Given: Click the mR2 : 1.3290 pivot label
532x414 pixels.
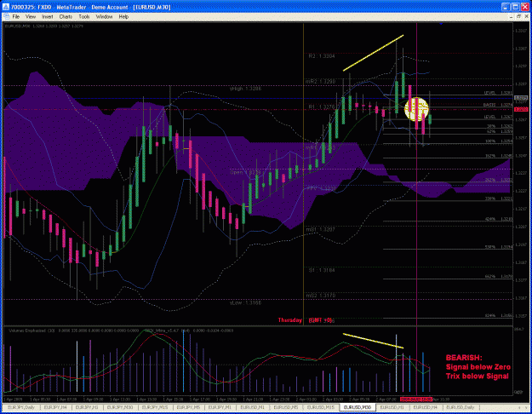Looking at the screenshot, I should tap(320, 82).
